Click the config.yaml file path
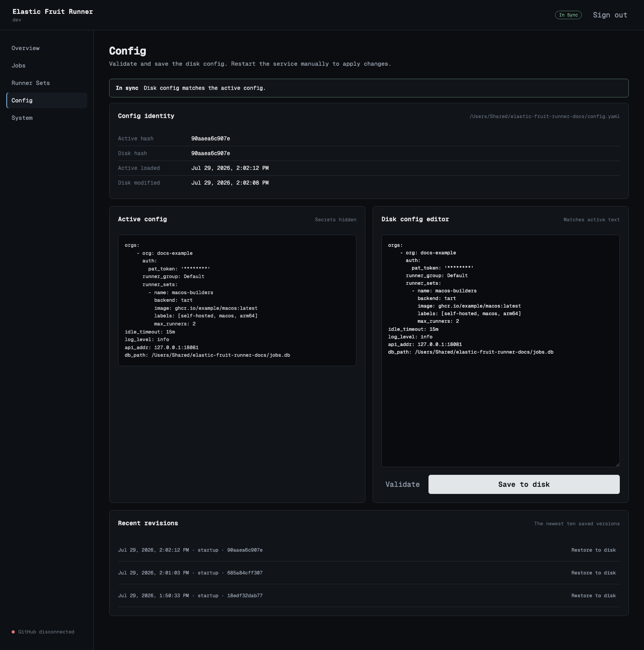 pyautogui.click(x=545, y=117)
